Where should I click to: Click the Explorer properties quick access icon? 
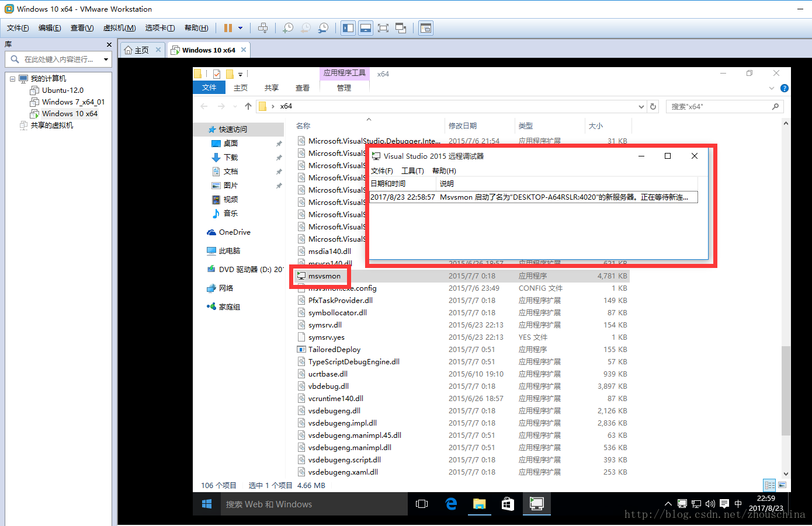click(x=217, y=74)
